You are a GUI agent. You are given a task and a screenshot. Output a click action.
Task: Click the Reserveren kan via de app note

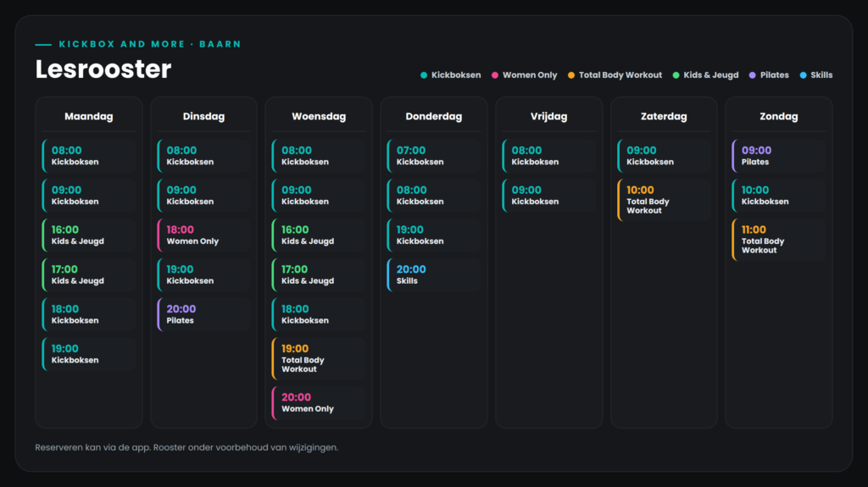click(x=186, y=447)
